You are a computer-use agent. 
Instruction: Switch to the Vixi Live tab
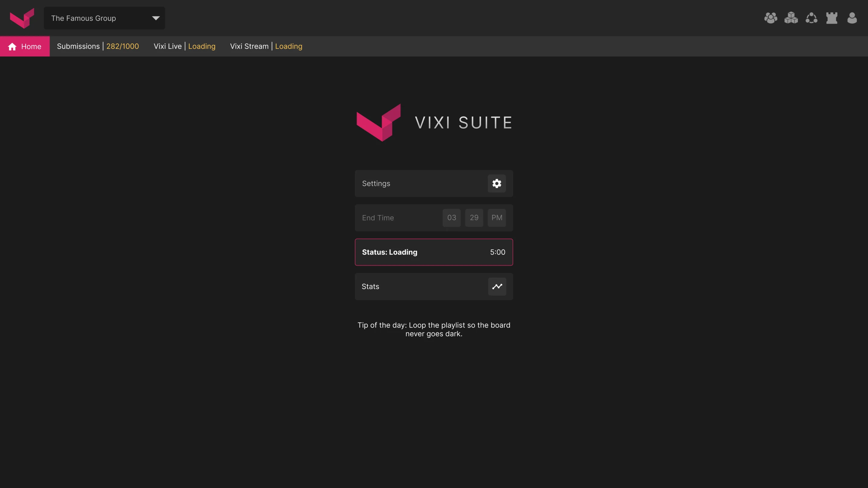pos(184,46)
